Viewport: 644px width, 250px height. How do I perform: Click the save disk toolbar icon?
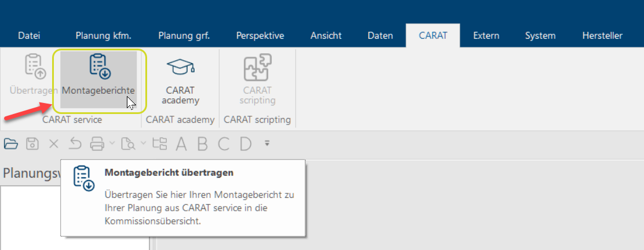tap(32, 144)
